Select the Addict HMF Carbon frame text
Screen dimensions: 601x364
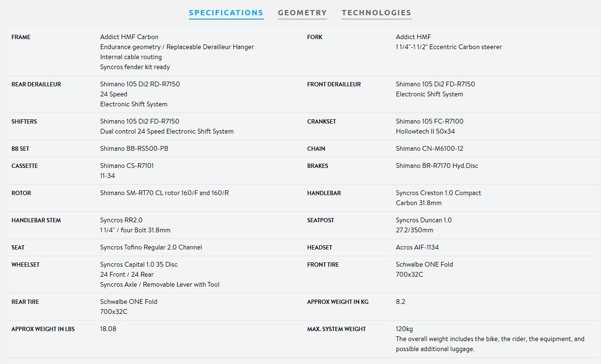129,37
